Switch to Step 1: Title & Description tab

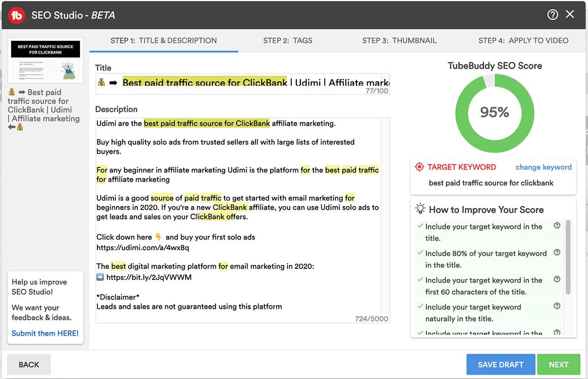[164, 40]
